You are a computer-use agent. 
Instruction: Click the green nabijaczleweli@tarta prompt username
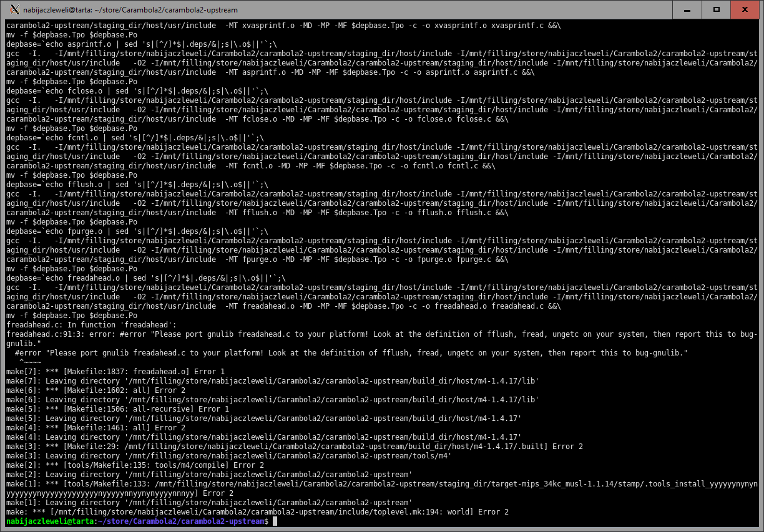point(50,521)
